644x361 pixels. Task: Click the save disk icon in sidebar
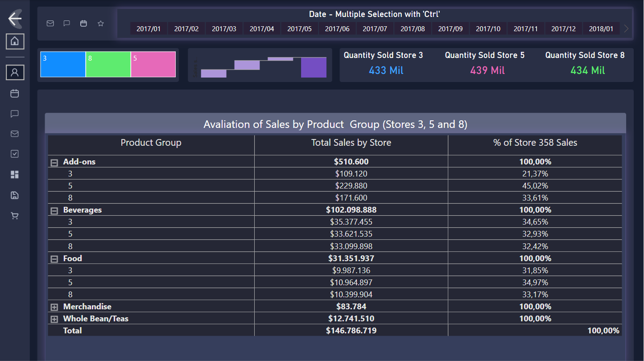[15, 195]
